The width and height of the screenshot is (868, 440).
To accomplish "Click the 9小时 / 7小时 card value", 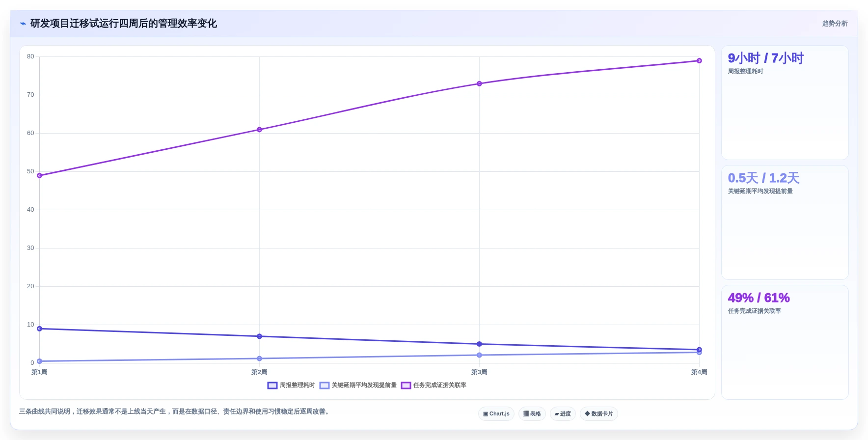I will pyautogui.click(x=766, y=58).
